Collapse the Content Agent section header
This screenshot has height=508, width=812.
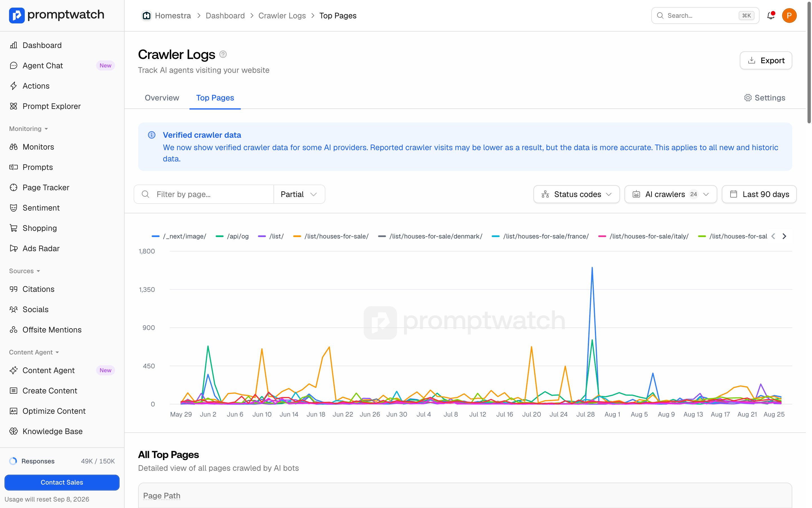point(34,352)
